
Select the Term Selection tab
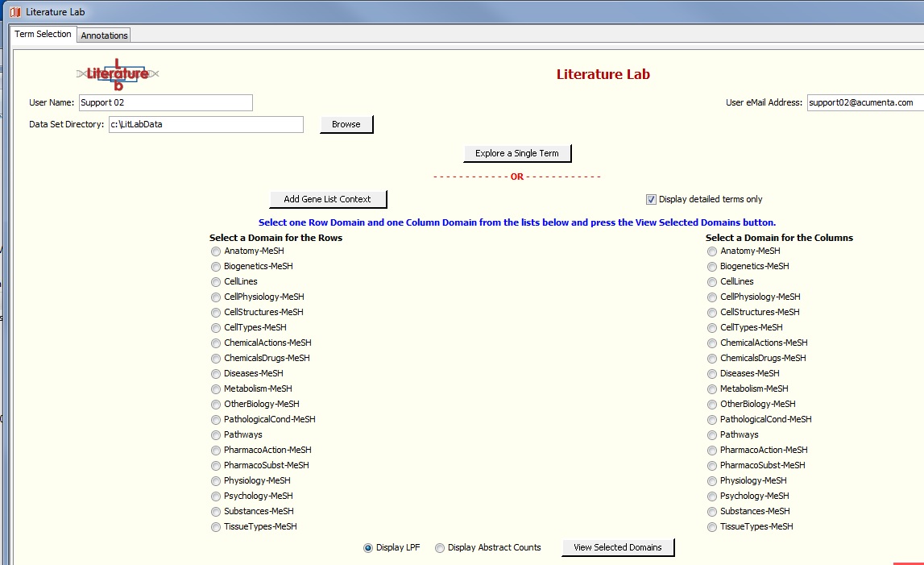tap(43, 34)
